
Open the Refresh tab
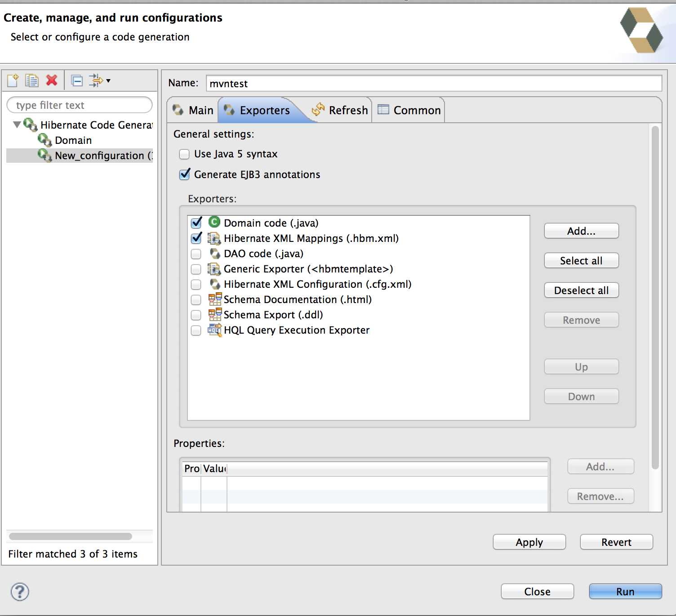[x=340, y=110]
